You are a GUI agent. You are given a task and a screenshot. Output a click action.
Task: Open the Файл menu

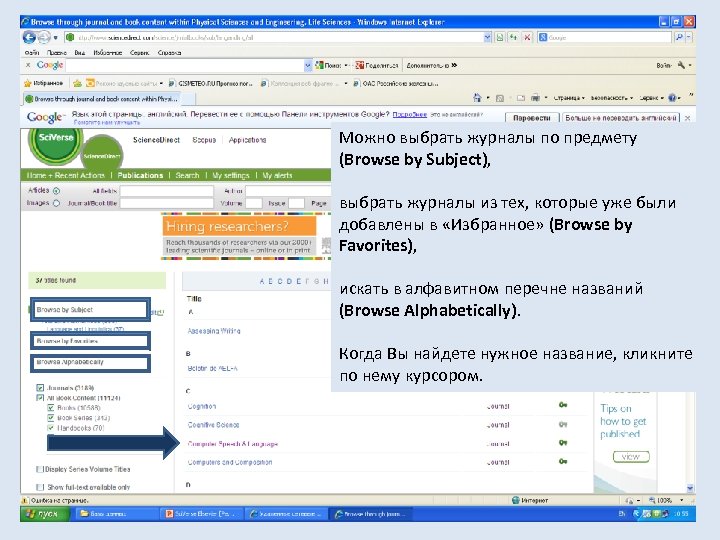(32, 53)
